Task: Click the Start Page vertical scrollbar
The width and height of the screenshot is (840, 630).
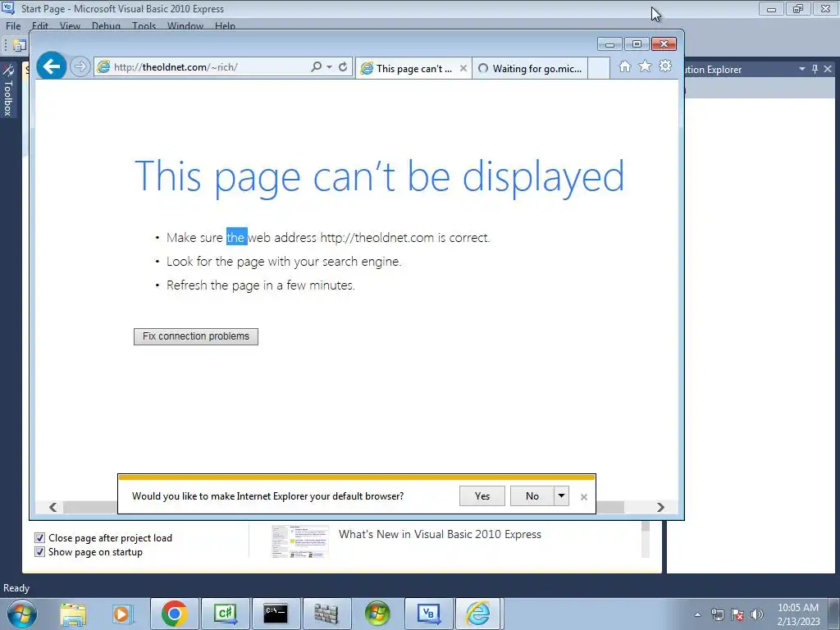Action: (x=646, y=540)
